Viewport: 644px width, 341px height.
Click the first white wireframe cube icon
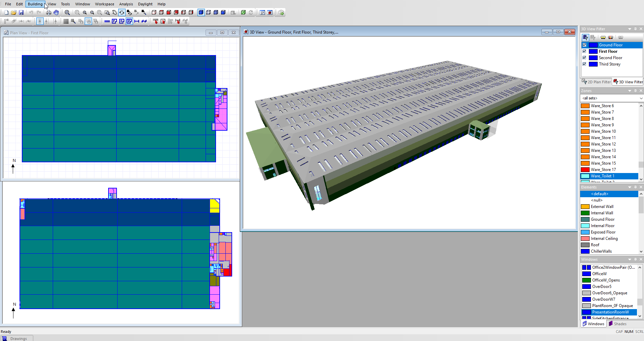point(154,12)
